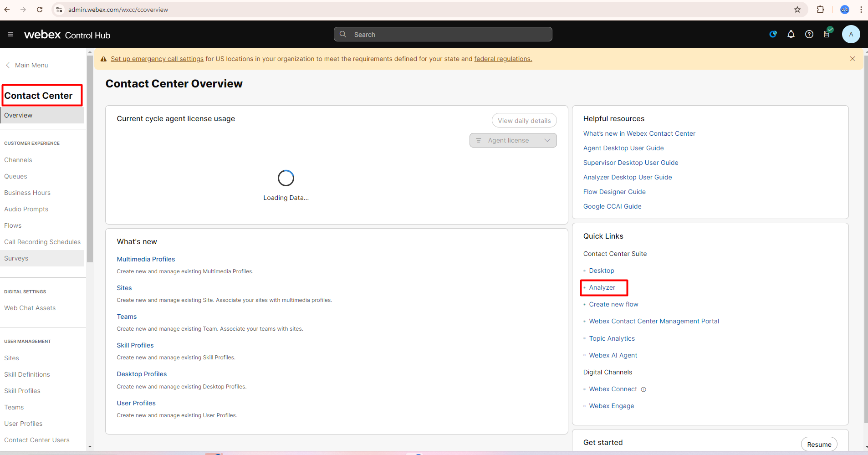Click the site information icon in address bar
The height and width of the screenshot is (455, 868).
[x=59, y=10]
